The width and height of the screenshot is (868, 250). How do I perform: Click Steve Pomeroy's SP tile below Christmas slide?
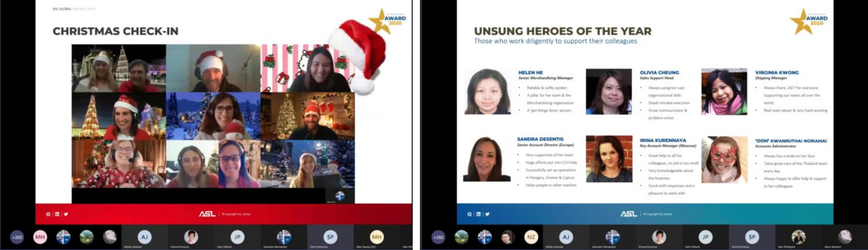pos(330,237)
